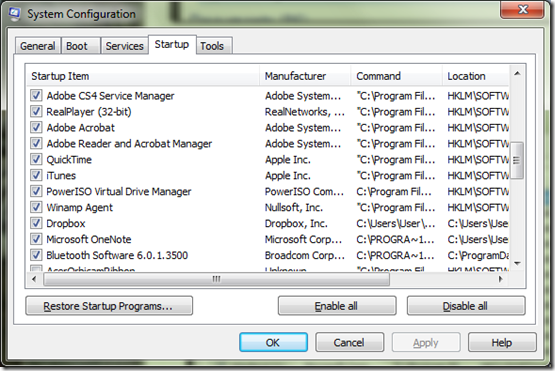Click 'Dropbox, Inc.' manufacturer cell
The image size is (555, 371).
click(x=296, y=223)
